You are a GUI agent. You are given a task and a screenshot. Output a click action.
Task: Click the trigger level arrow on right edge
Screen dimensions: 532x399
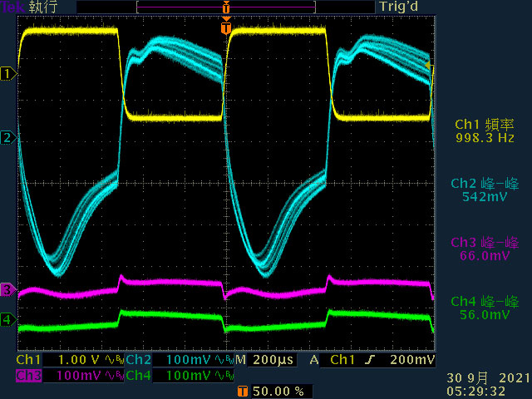coord(430,65)
